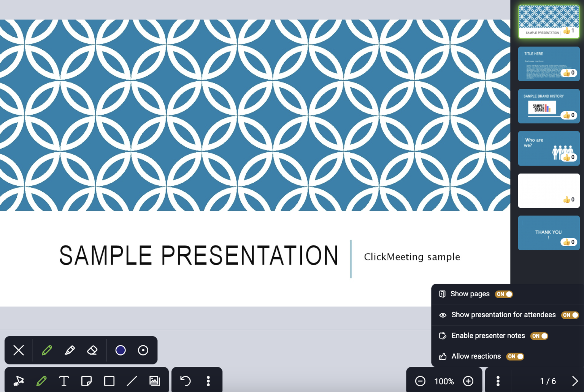This screenshot has height=392, width=584.
Task: Zoom in using the plus button
Action: 468,381
